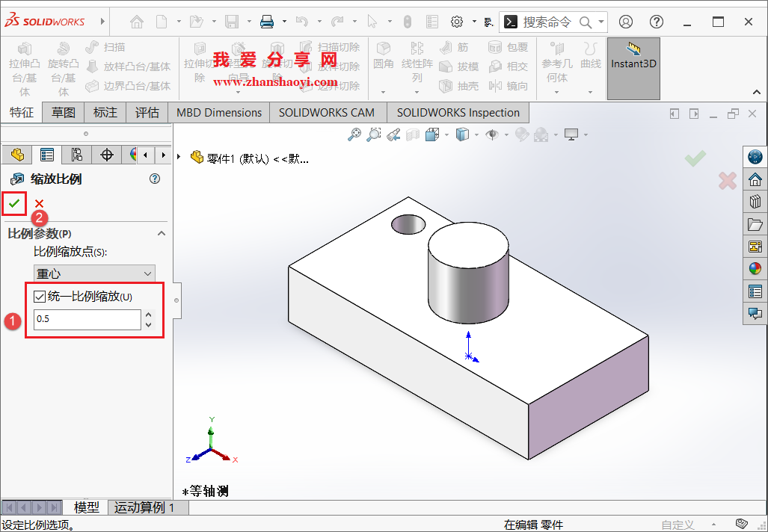Open the DimXpertManager crosshair tab icon
The width and height of the screenshot is (768, 532).
click(x=106, y=155)
